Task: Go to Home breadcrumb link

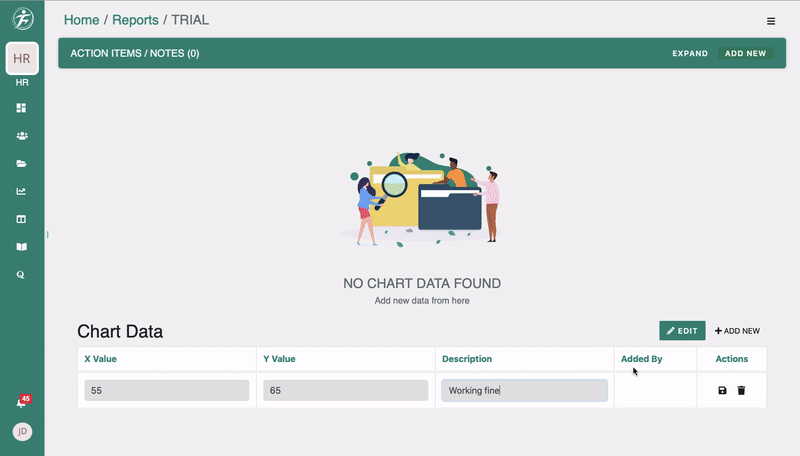Action: coord(81,20)
